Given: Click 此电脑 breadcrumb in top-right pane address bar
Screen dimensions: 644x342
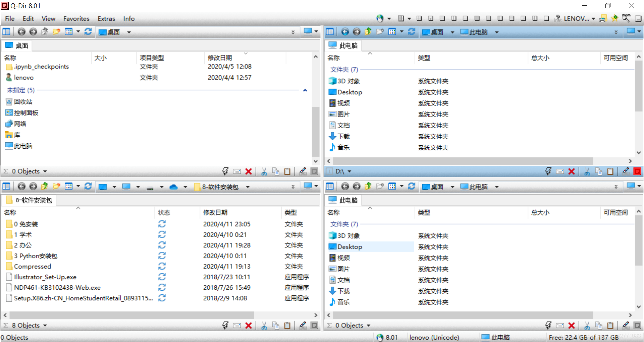Looking at the screenshot, I should coord(474,32).
